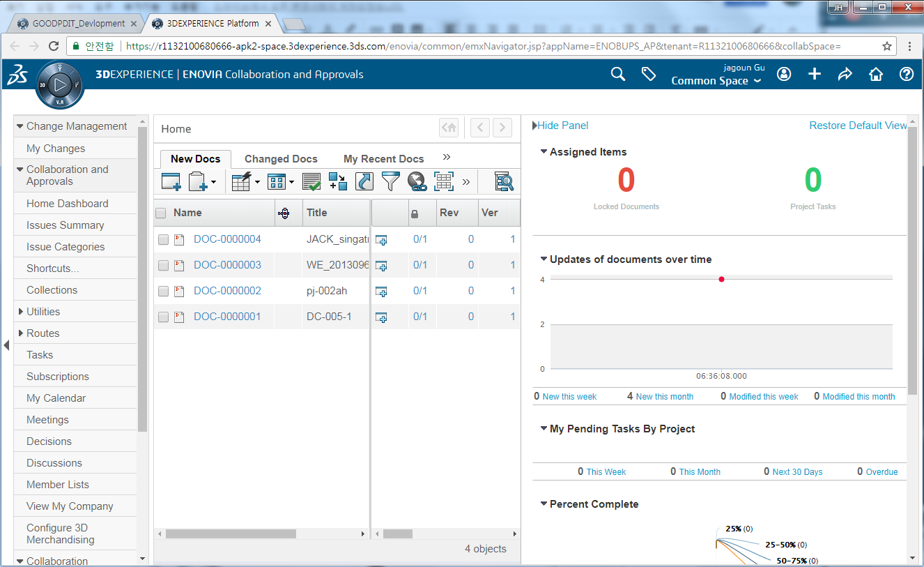This screenshot has height=567, width=924.
Task: Click the red data point on chart
Action: click(721, 279)
